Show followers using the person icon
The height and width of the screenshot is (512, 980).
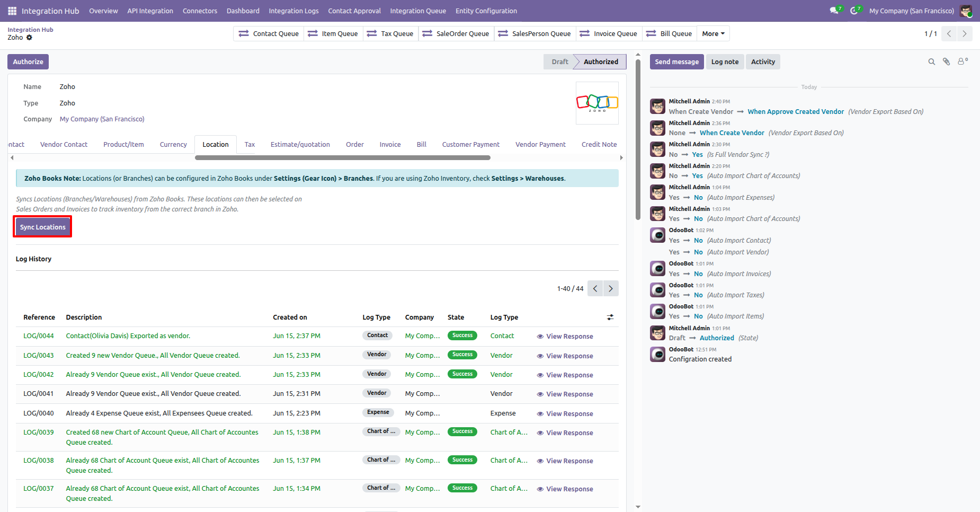[963, 61]
